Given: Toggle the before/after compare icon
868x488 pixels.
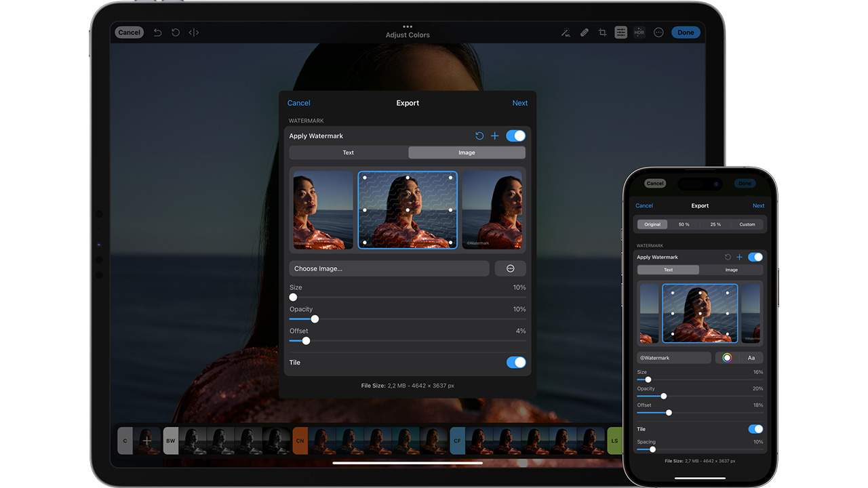Looking at the screenshot, I should [193, 32].
